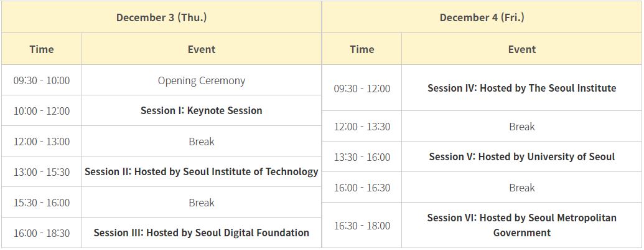This screenshot has height=250, width=644.
Task: Click the 10:00 - 12:00 time cell
Action: tap(42, 110)
